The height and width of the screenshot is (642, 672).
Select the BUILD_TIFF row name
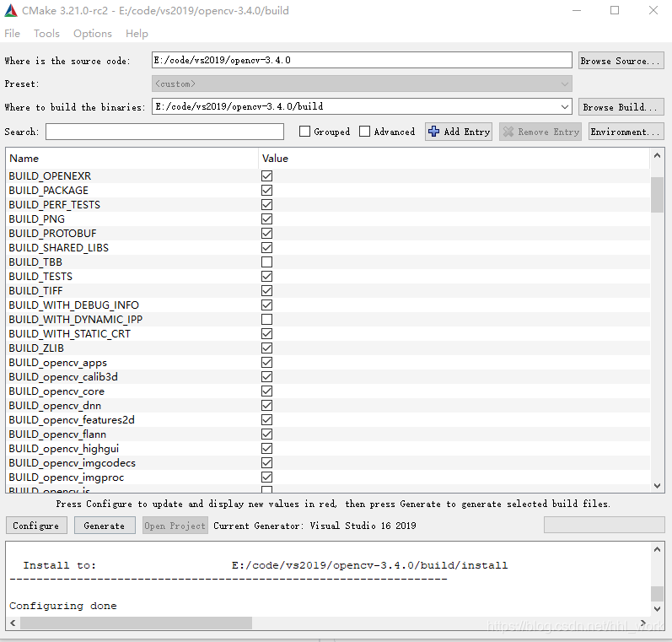pos(35,291)
